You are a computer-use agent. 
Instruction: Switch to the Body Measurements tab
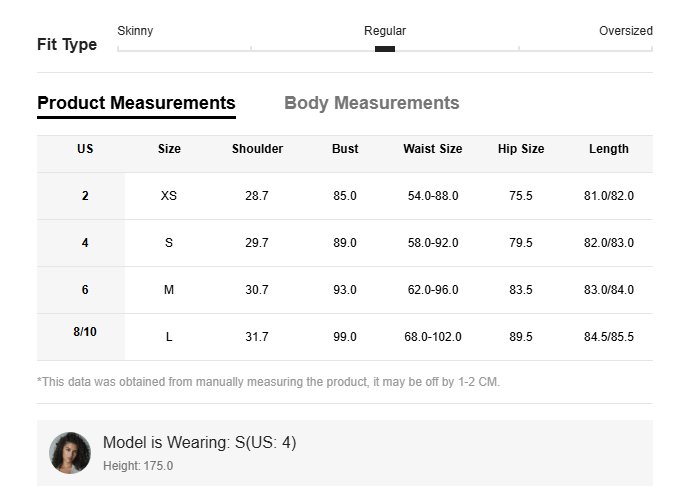point(371,103)
